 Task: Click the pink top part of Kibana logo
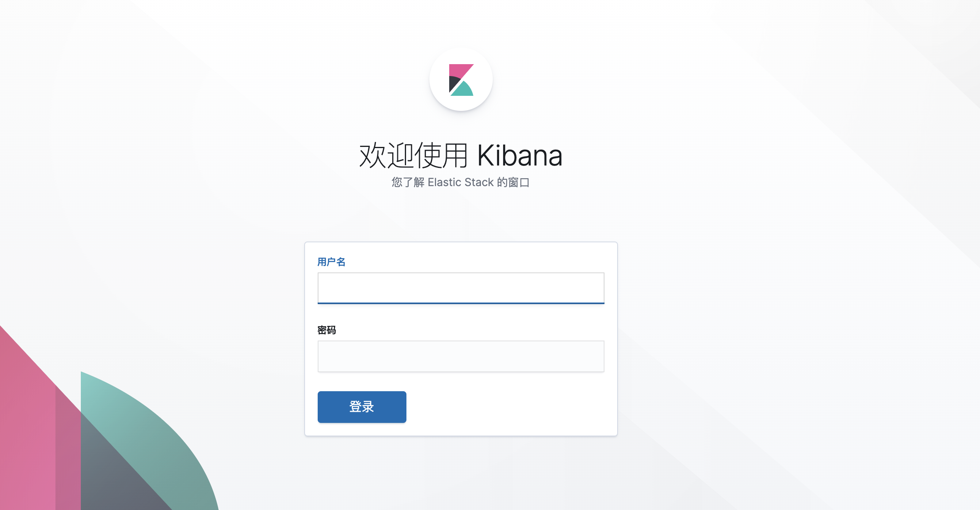click(459, 70)
